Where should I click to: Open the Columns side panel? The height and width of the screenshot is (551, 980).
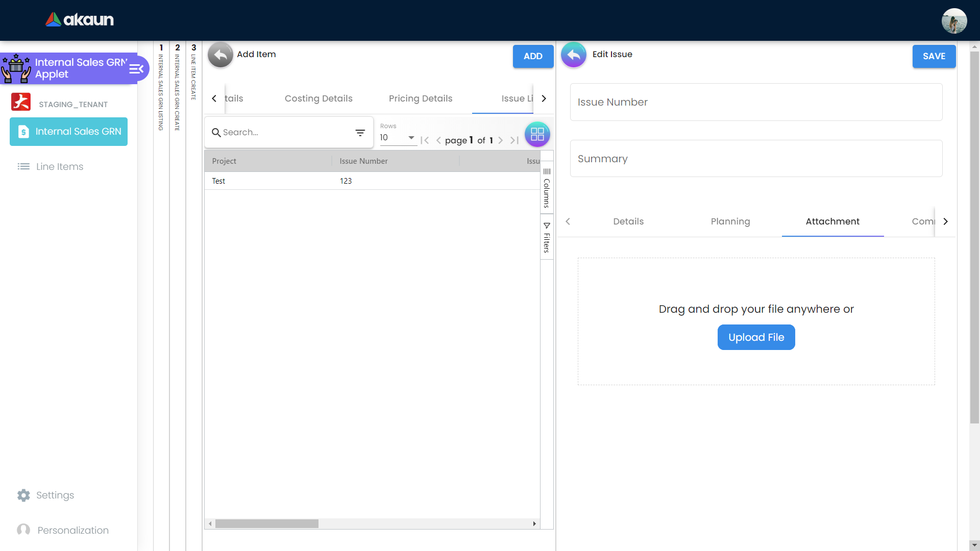(547, 187)
